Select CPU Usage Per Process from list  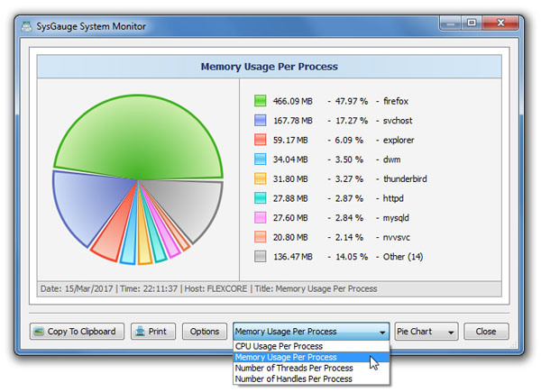click(x=311, y=346)
